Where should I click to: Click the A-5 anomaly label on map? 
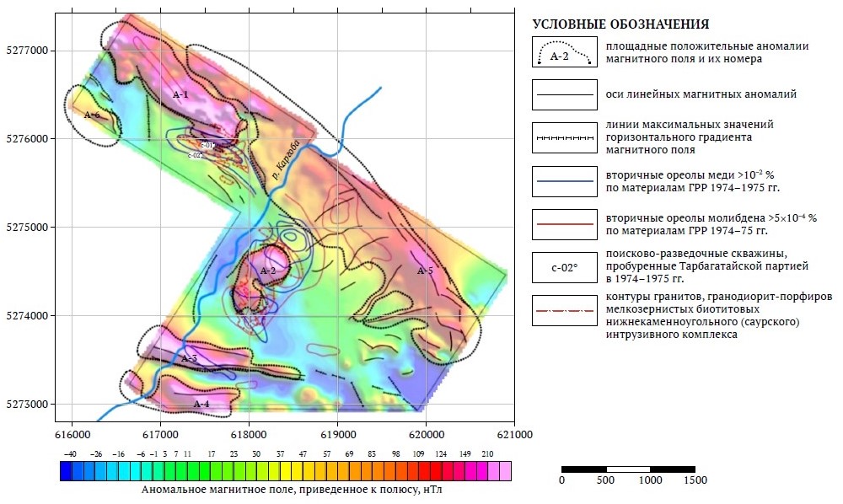425,271
